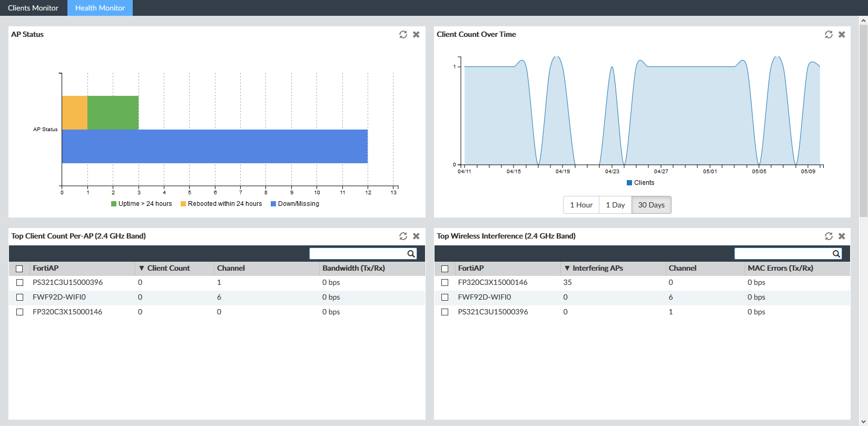
Task: Click scrollbar up arrow
Action: [863, 21]
